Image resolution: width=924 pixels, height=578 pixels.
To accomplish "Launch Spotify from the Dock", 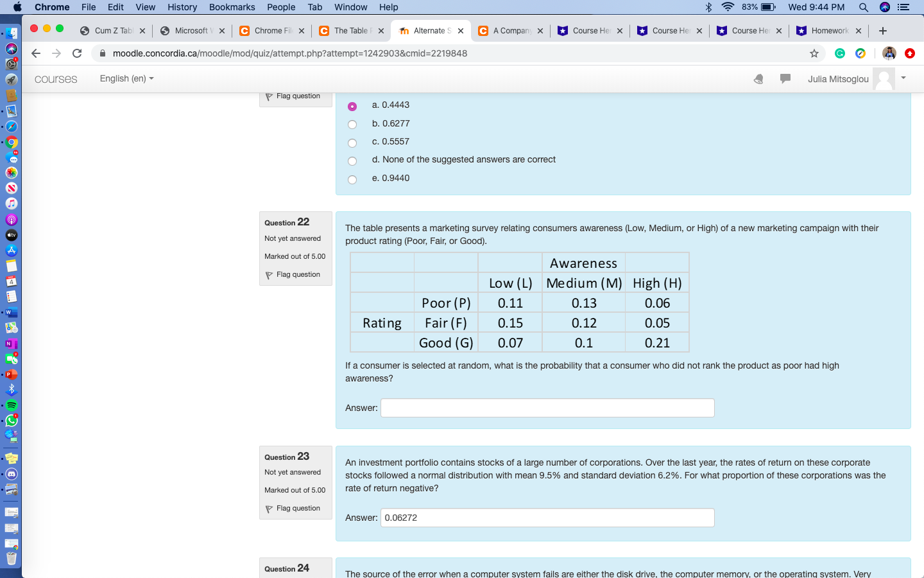I will pos(12,405).
